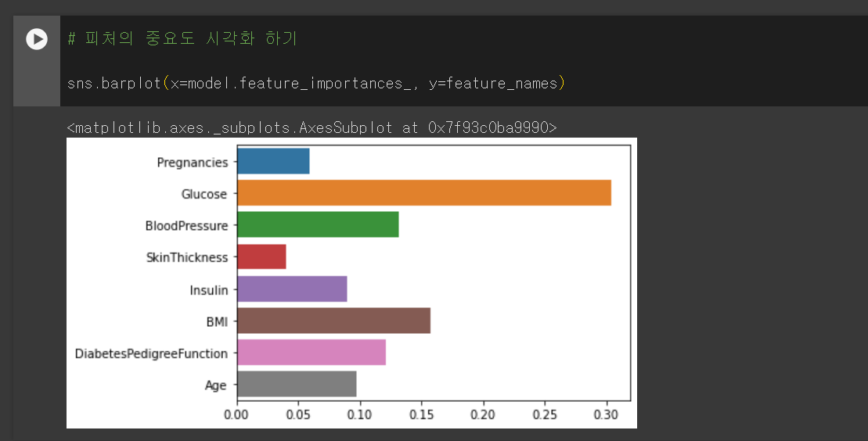This screenshot has width=868, height=441.
Task: Click the BloodPressure axis label
Action: [x=186, y=226]
